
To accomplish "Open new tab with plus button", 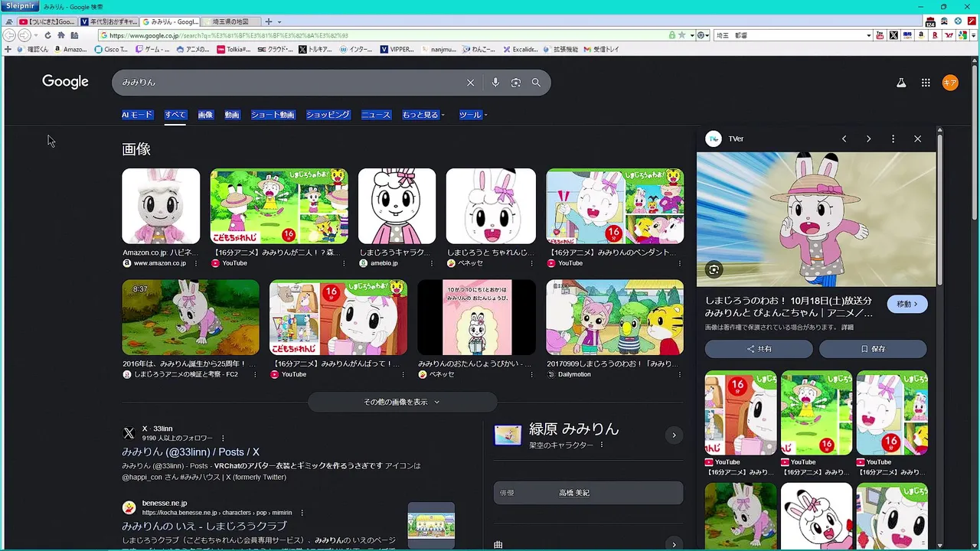I will coord(268,21).
